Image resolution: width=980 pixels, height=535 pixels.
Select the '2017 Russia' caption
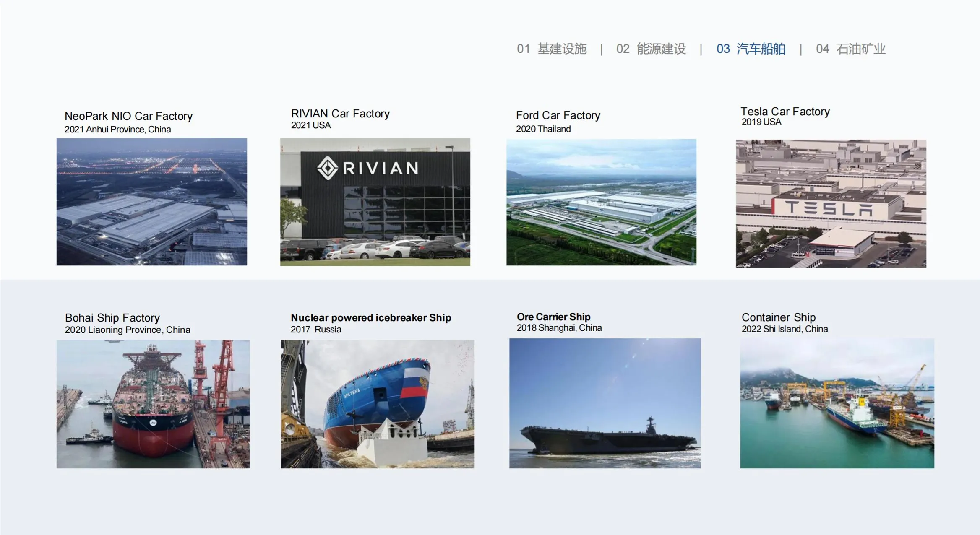click(316, 330)
